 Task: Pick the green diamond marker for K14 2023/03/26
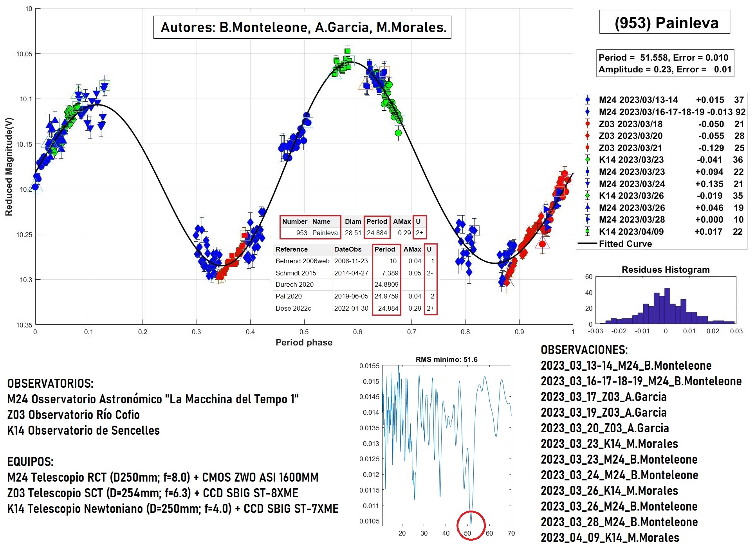click(x=587, y=196)
